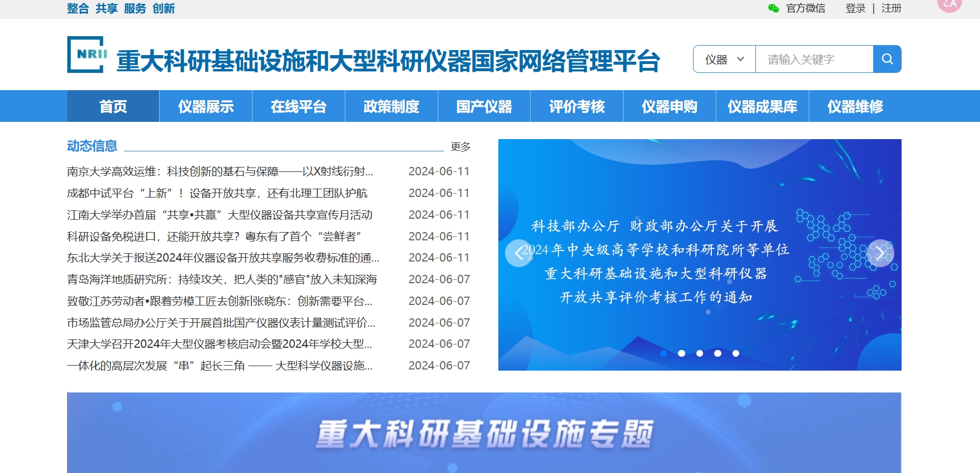Open the 成都中试平台“上新” news item
The image size is (980, 473).
[217, 193]
